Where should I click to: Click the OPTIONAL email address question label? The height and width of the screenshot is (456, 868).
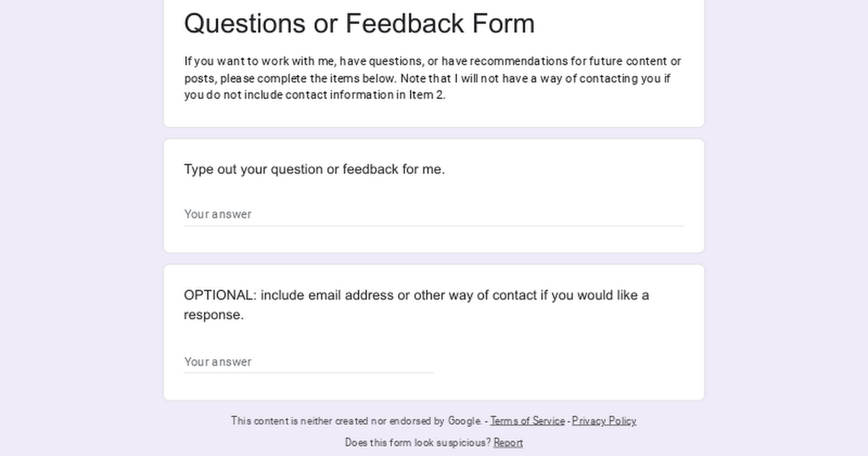pos(417,305)
